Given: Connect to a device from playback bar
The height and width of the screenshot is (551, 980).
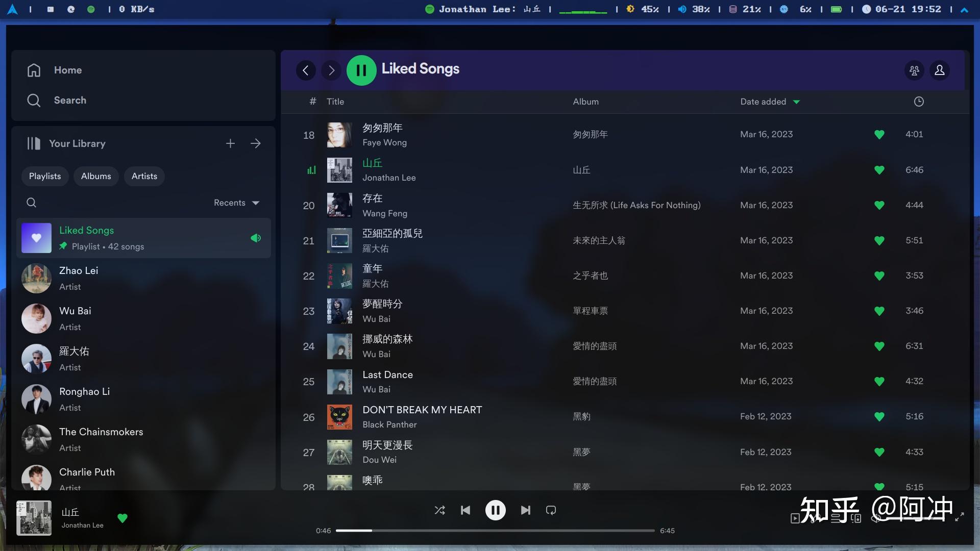Looking at the screenshot, I should (856, 518).
